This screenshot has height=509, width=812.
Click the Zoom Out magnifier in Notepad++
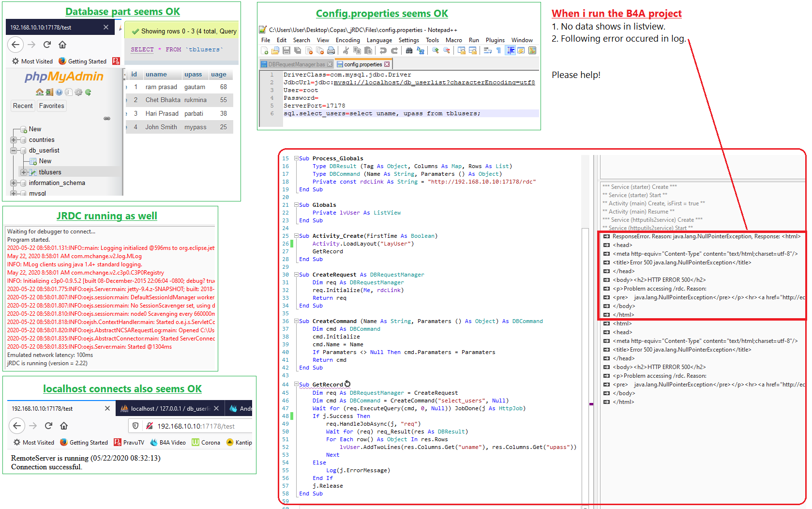(x=447, y=50)
